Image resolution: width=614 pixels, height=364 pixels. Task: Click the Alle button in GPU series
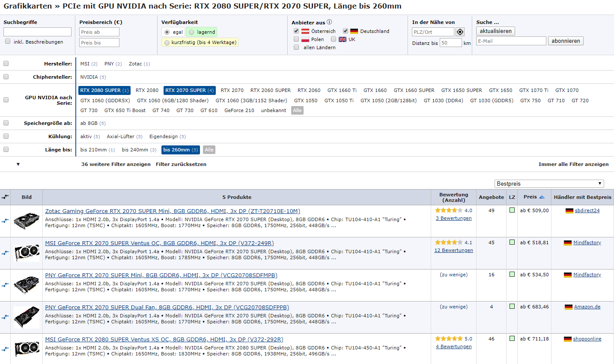pos(297,110)
